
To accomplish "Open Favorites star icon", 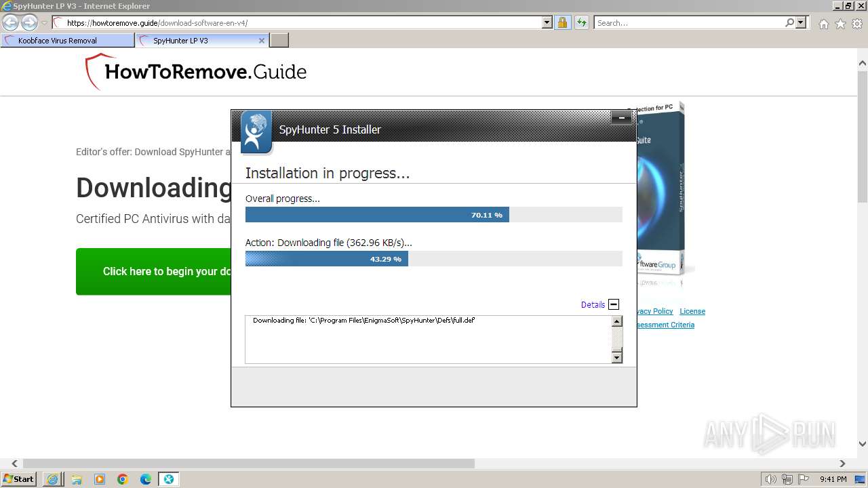I will (840, 24).
